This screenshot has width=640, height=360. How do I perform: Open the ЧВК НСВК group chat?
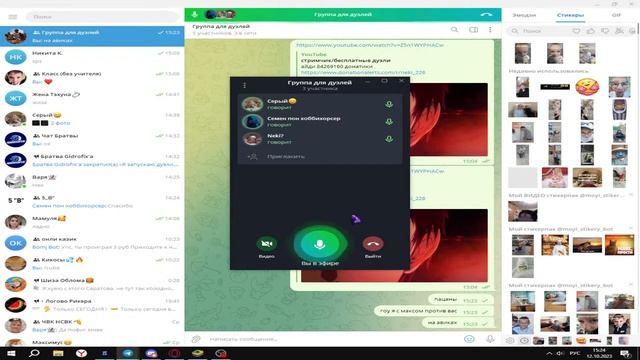(x=92, y=325)
